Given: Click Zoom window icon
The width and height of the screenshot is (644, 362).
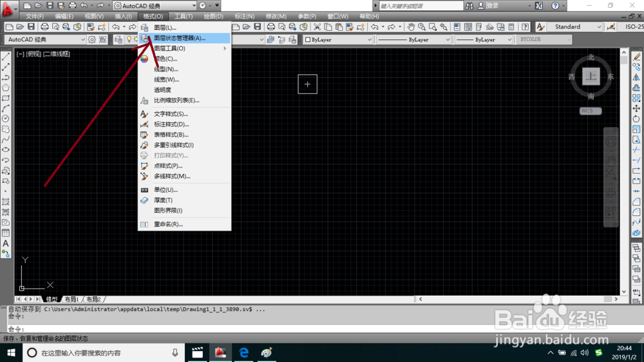Looking at the screenshot, I should (x=433, y=27).
